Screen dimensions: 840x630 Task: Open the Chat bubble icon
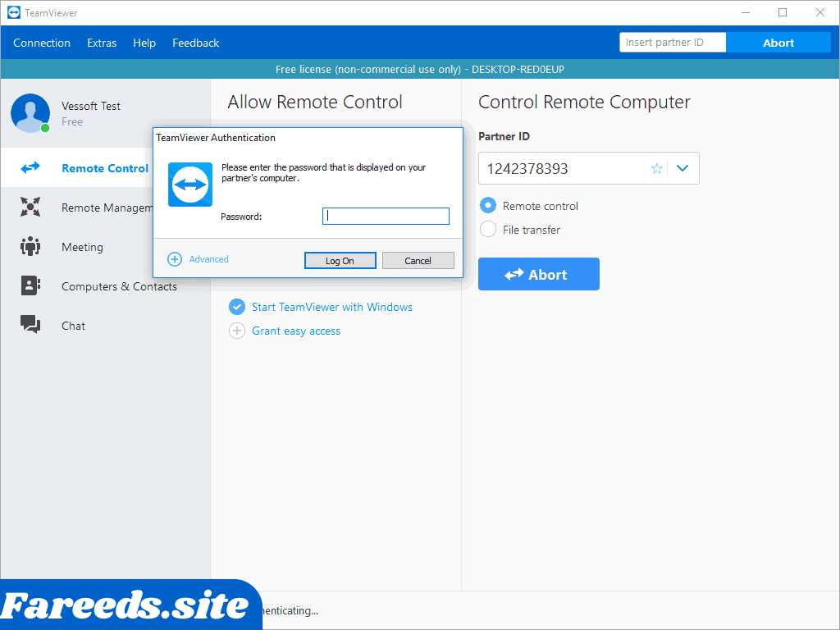(30, 326)
